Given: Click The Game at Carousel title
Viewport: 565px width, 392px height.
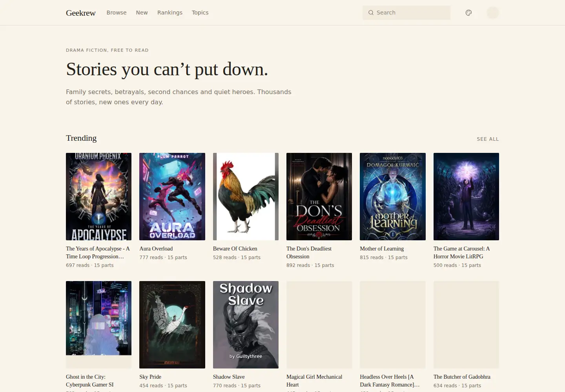Looking at the screenshot, I should click(461, 252).
